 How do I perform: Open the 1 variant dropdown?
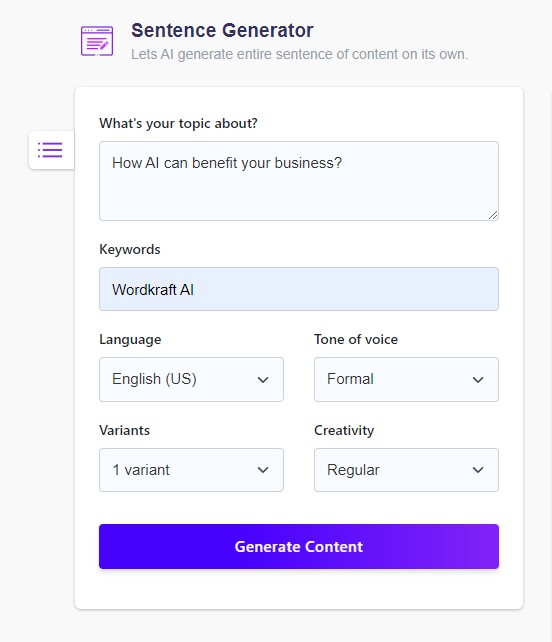(x=191, y=470)
